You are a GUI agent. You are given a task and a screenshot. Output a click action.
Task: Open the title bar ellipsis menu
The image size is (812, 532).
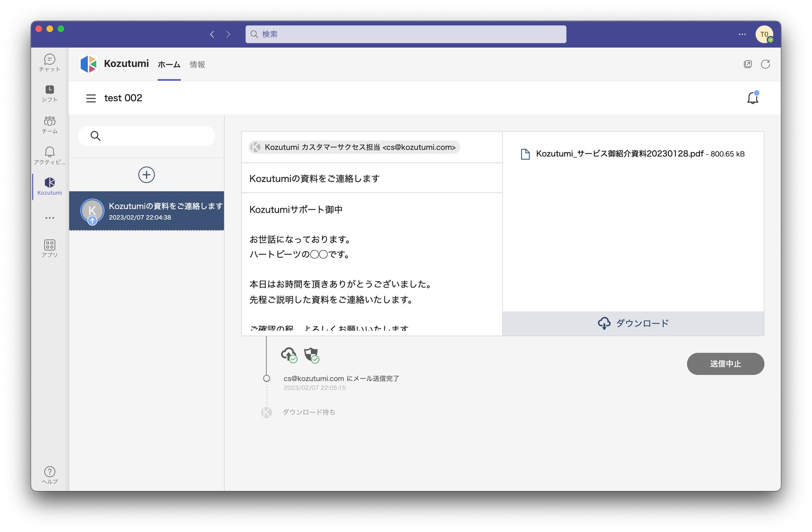(742, 34)
